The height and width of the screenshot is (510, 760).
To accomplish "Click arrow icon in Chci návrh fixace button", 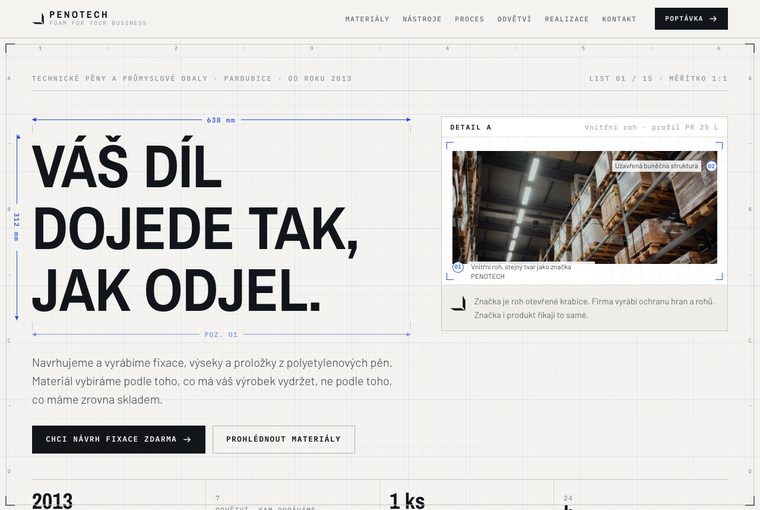I will point(187,439).
